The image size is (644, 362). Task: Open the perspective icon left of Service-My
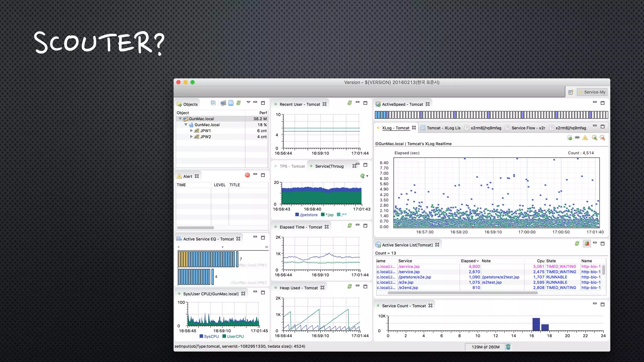pos(571,92)
